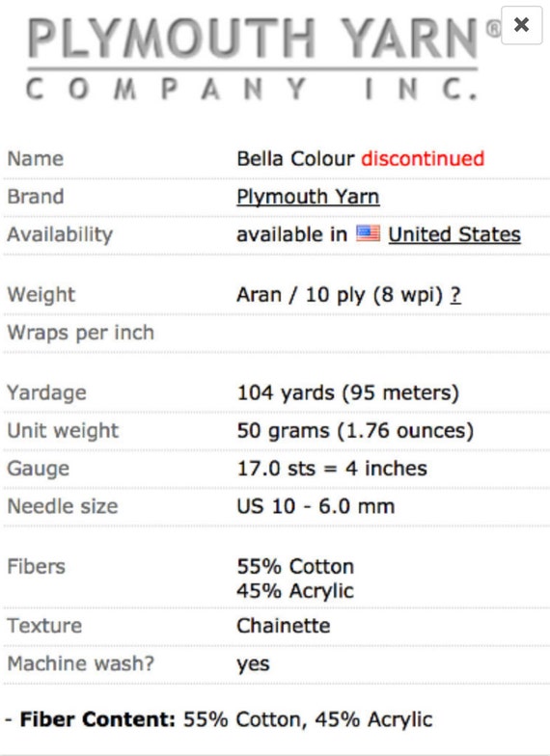The width and height of the screenshot is (550, 756).
Task: Click the 17.0 sts gauge value
Action: [x=332, y=469]
